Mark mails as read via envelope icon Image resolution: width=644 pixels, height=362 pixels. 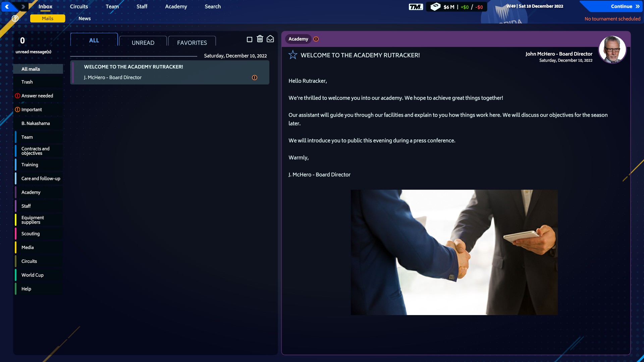[x=270, y=39]
